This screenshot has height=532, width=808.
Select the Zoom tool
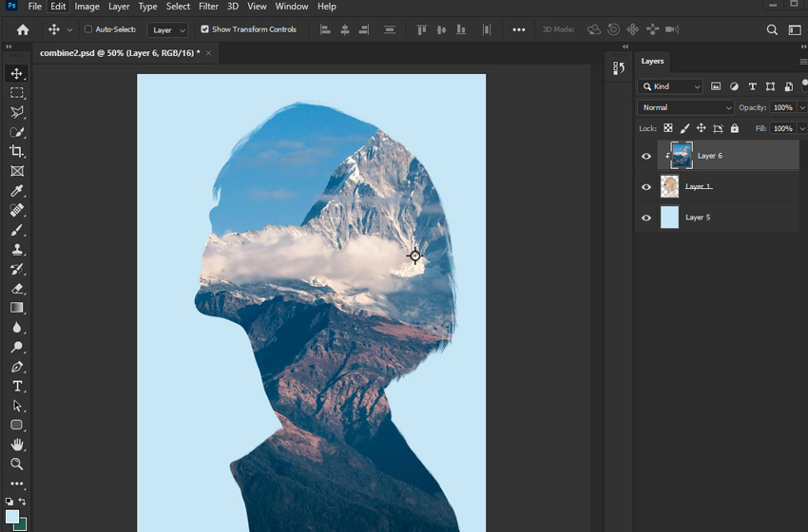(x=16, y=464)
